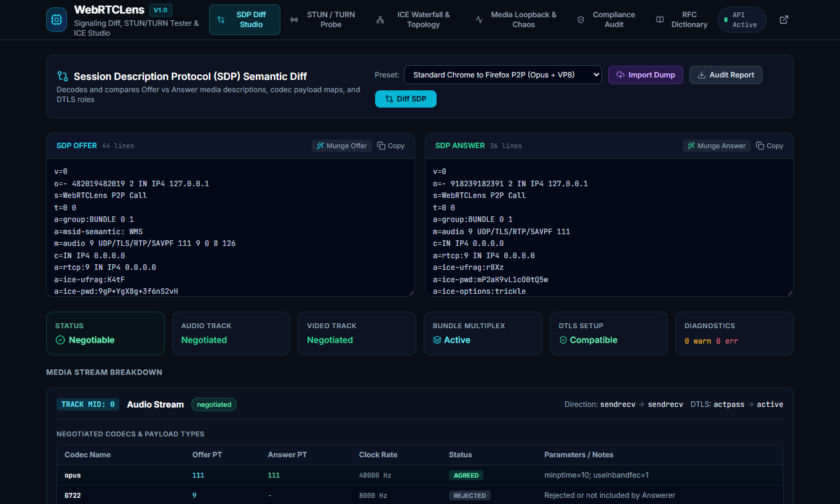Click the Codec Name column header
Screen dimensions: 840x504
(87, 455)
